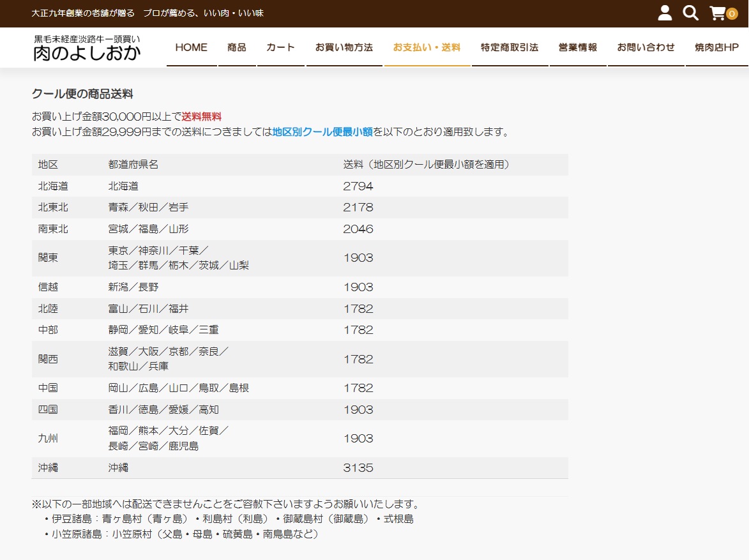Open the お買い物方法 page

coord(344,47)
